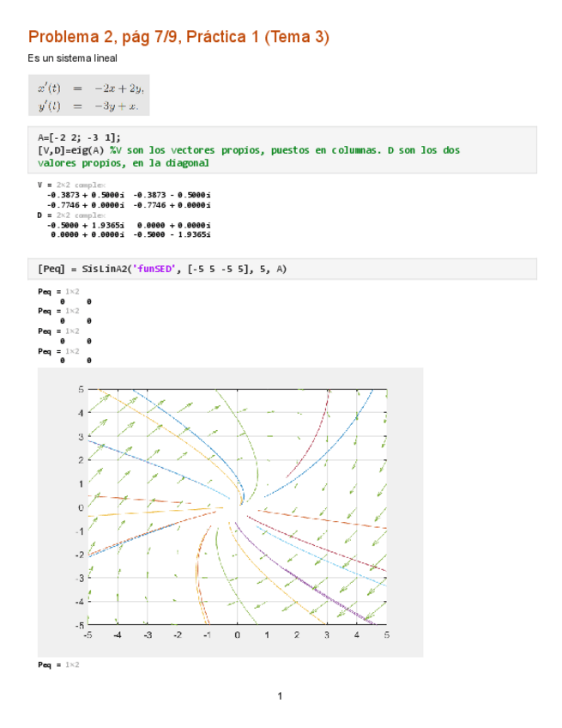Click the text 'Es un sistema lineal'
The width and height of the screenshot is (562, 728).
73,58
